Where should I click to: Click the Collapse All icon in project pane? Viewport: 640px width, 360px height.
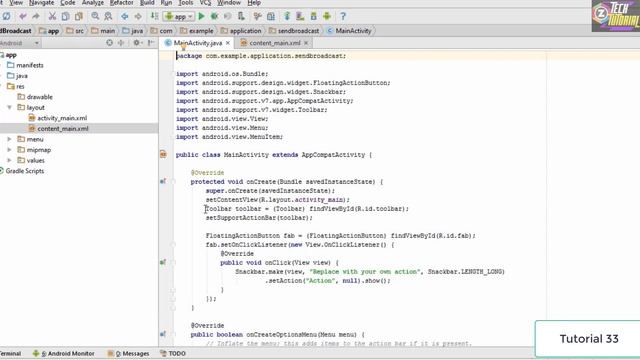[121, 43]
